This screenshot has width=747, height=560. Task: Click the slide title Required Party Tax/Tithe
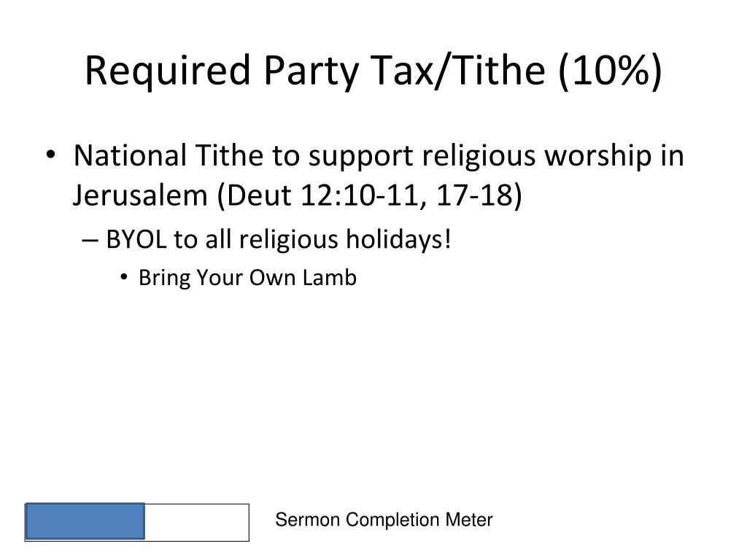click(373, 71)
